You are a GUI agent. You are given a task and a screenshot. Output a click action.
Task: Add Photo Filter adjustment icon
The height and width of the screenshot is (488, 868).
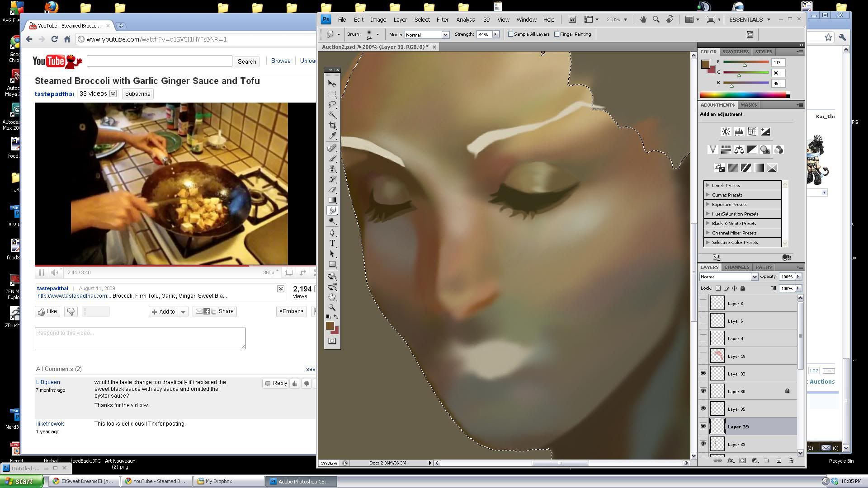[x=765, y=150]
